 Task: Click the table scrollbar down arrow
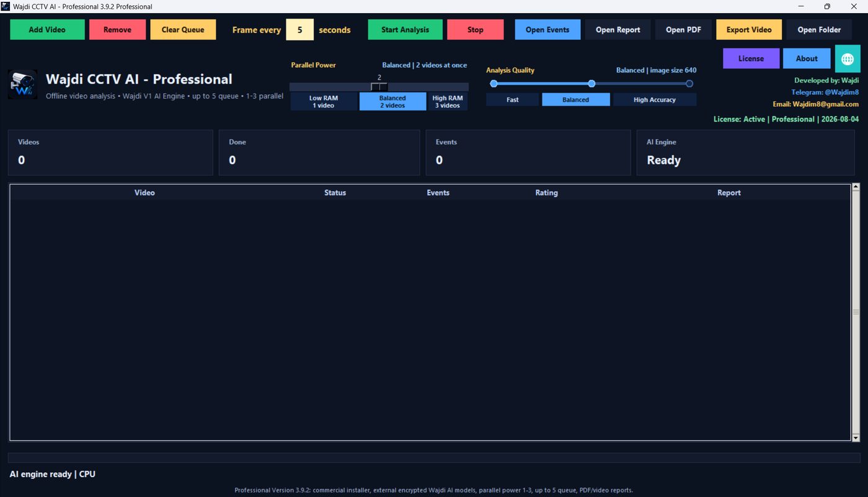click(856, 438)
